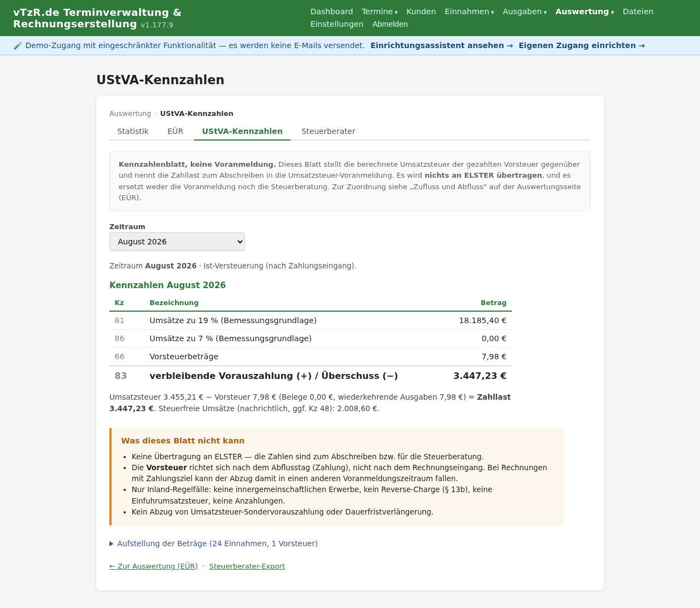
Task: Click the Vorsteuerbeträge row label
Action: click(184, 356)
